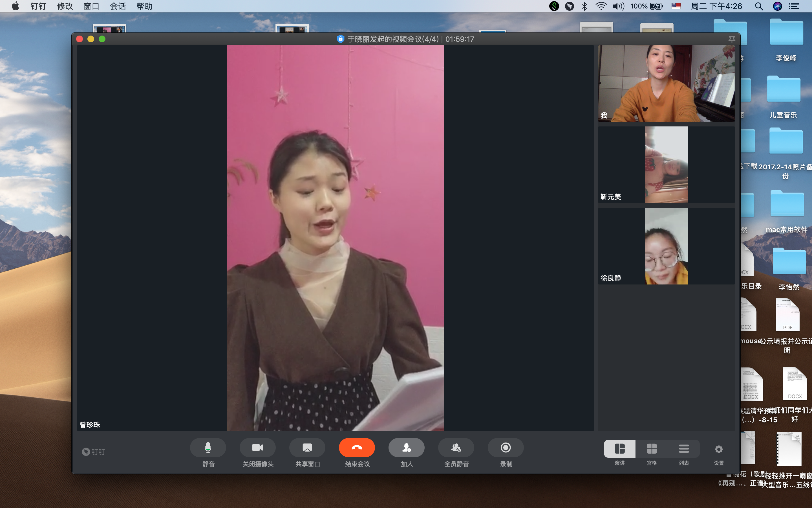Close the meeting window with red button

80,39
